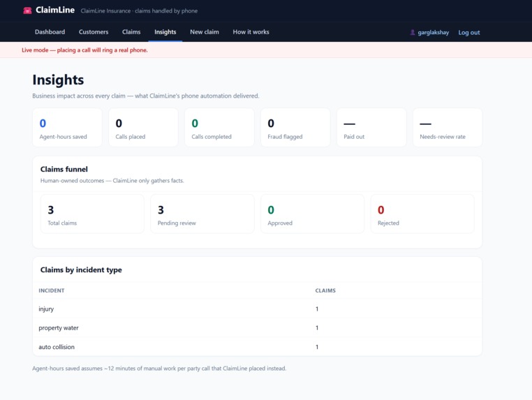Click the Log out link
Screen dimensions: 532x400
[x=469, y=33]
